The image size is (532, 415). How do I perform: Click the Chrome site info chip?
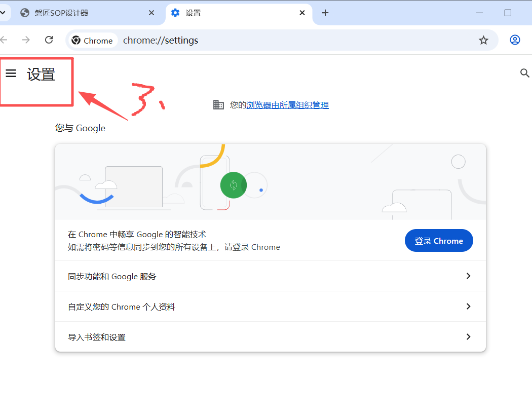pyautogui.click(x=93, y=41)
